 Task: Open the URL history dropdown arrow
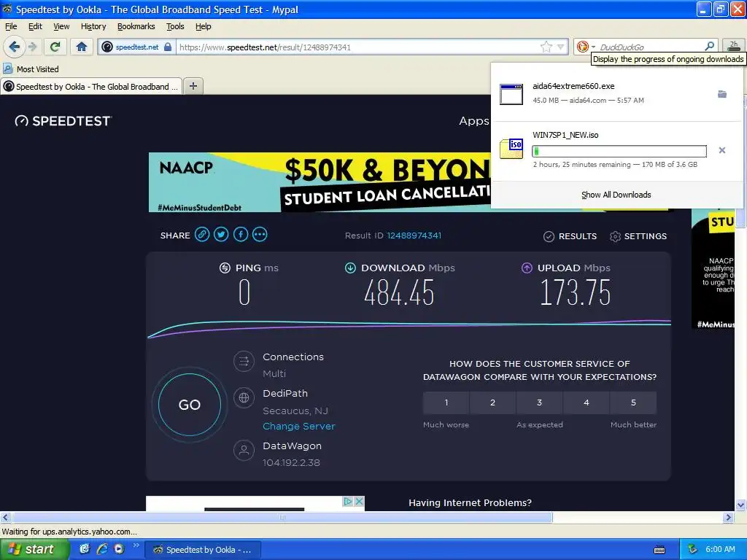pos(561,47)
